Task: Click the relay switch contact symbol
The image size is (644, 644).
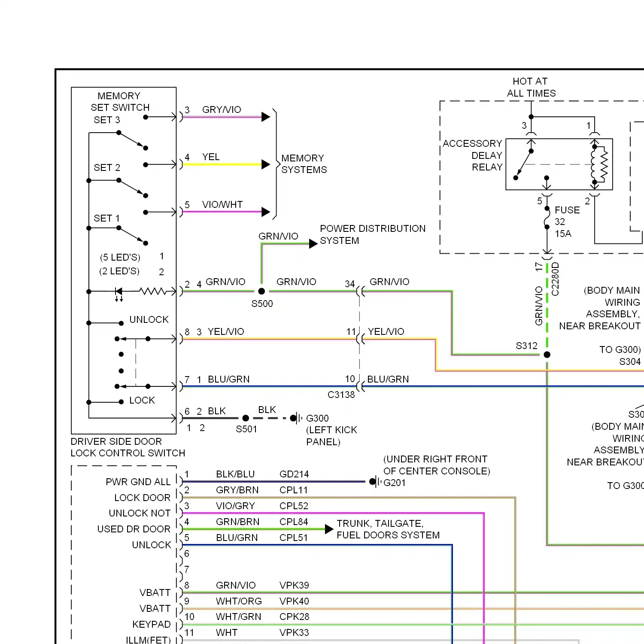Action: point(524,164)
